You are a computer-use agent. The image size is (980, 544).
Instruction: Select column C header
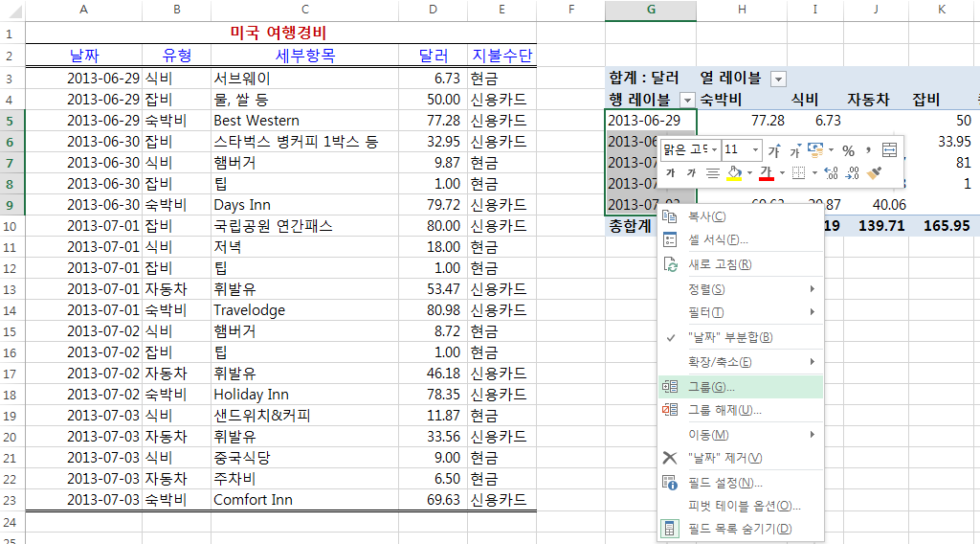click(304, 10)
